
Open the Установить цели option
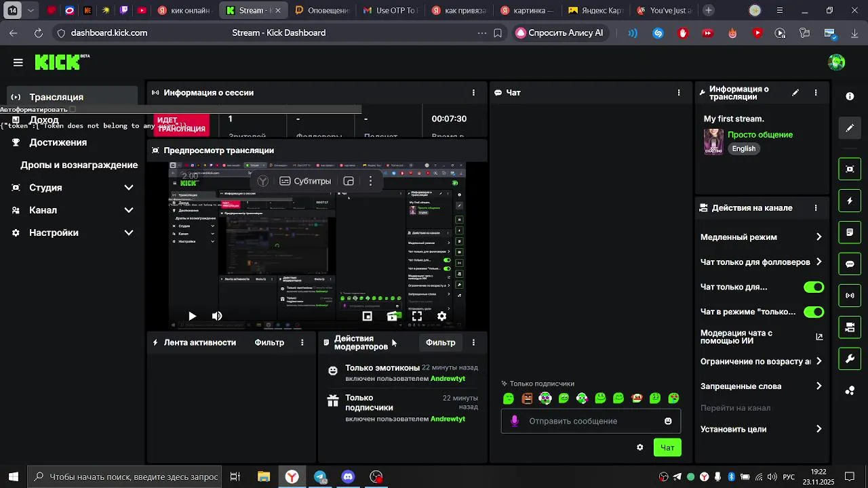pyautogui.click(x=762, y=429)
